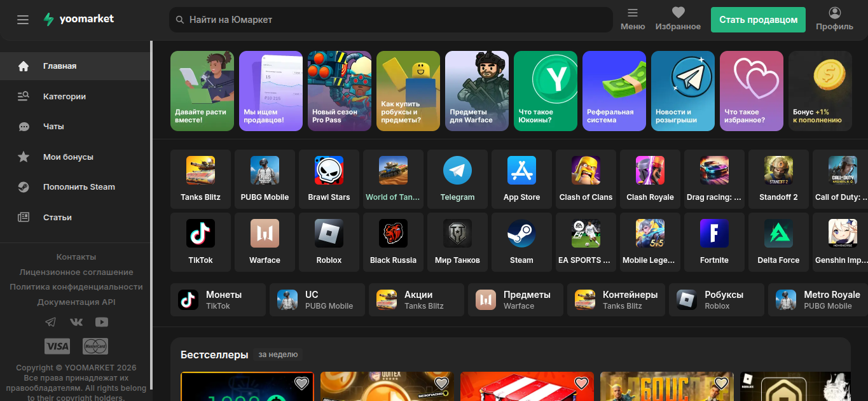Select the Genshin Impact tile

[x=841, y=242]
